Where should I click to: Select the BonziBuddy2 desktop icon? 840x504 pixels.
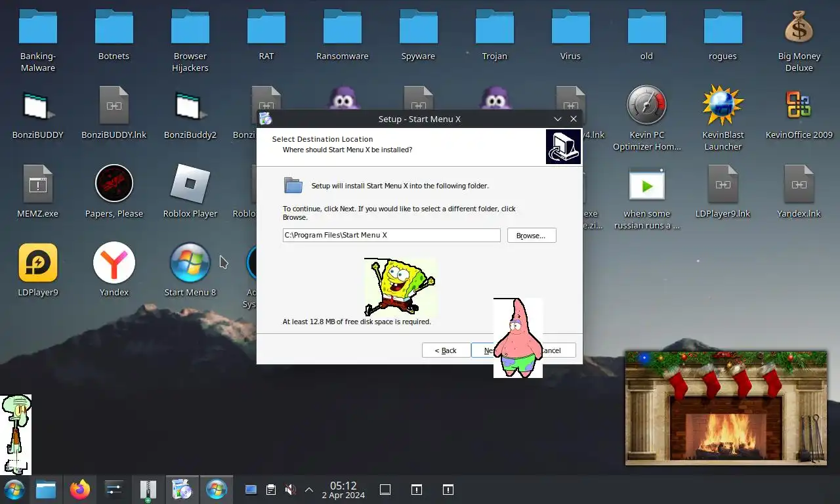[x=190, y=114]
